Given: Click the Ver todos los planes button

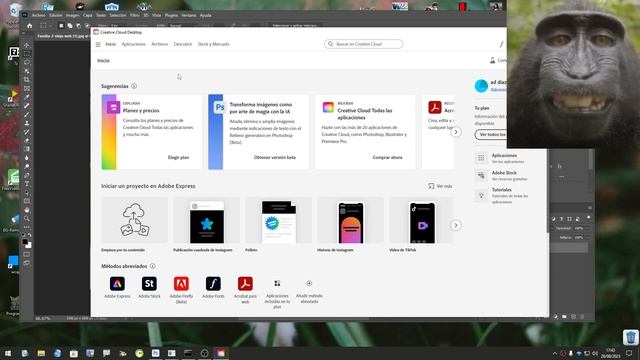Looking at the screenshot, I should point(491,134).
